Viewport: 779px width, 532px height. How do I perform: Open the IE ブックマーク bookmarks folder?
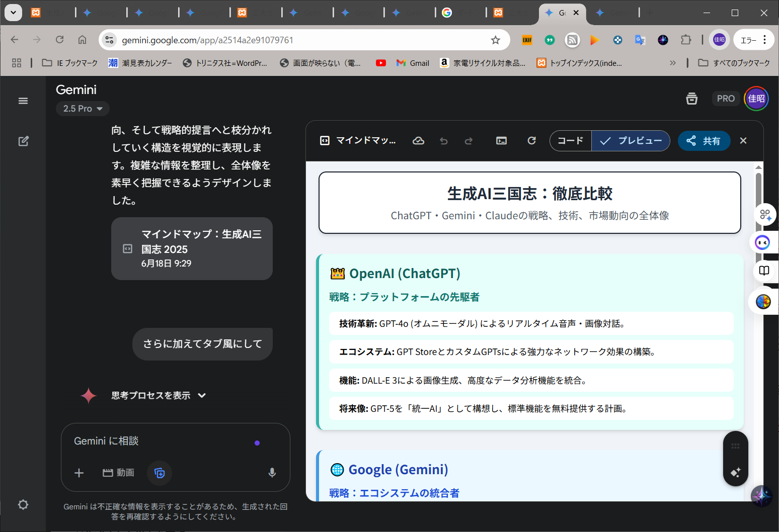click(x=69, y=63)
